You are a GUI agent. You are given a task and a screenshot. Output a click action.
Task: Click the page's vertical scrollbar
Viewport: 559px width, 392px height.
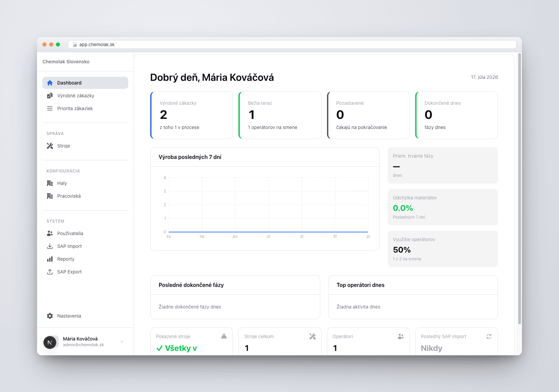coord(520,189)
